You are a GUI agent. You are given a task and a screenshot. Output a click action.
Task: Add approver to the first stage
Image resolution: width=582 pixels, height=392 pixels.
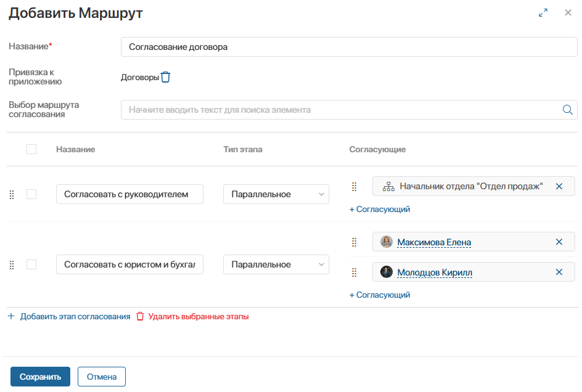point(380,210)
